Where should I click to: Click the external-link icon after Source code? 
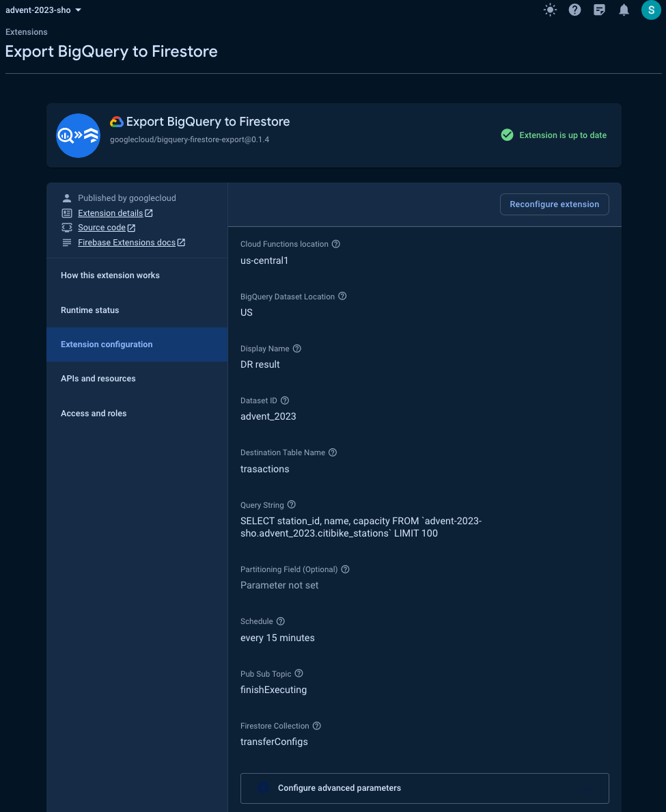131,228
